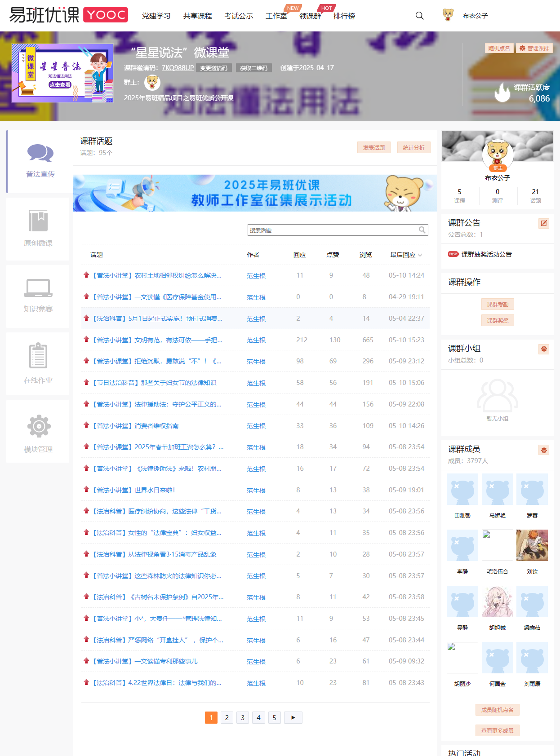Click the 发表话题 button
The image size is (560, 756).
pos(374,147)
